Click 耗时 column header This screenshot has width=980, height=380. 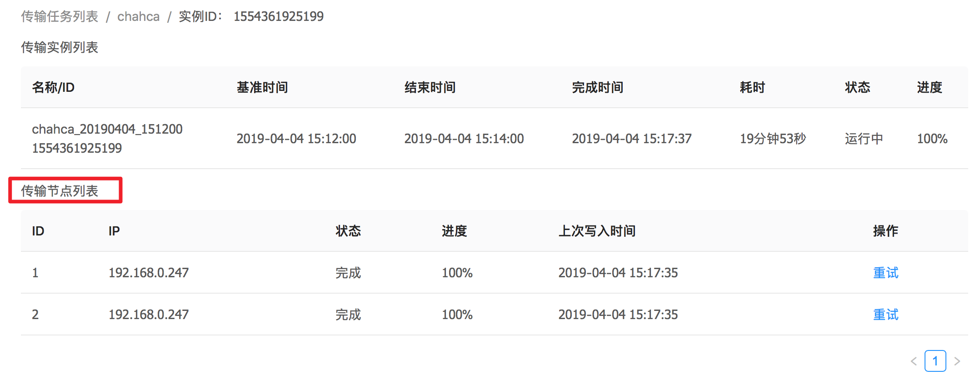point(752,87)
